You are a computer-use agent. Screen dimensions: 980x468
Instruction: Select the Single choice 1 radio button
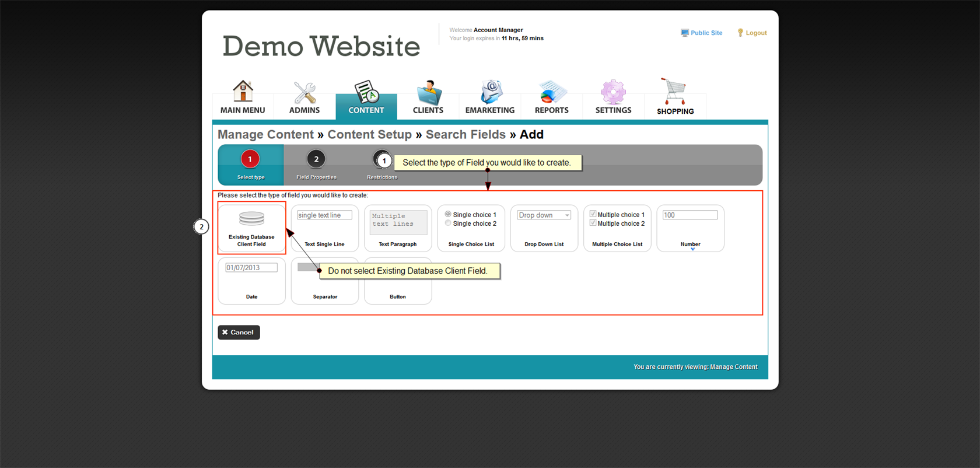(x=448, y=214)
